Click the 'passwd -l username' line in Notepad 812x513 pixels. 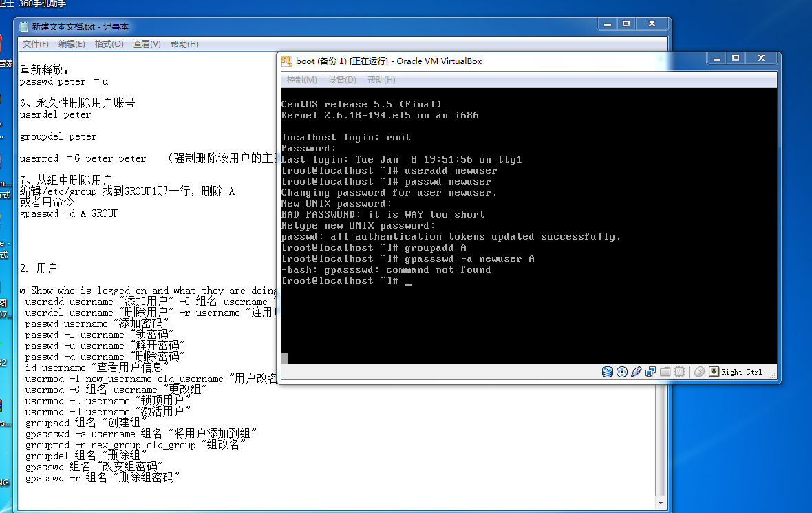100,334
